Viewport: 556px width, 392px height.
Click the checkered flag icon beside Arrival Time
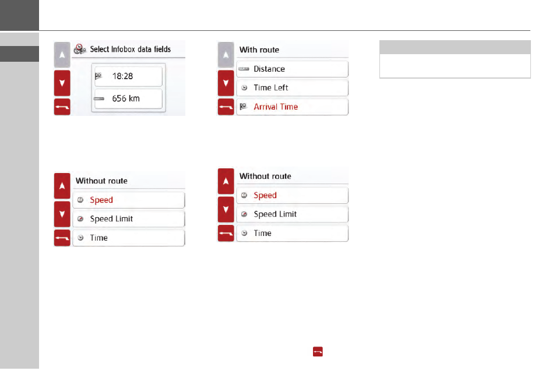(244, 107)
